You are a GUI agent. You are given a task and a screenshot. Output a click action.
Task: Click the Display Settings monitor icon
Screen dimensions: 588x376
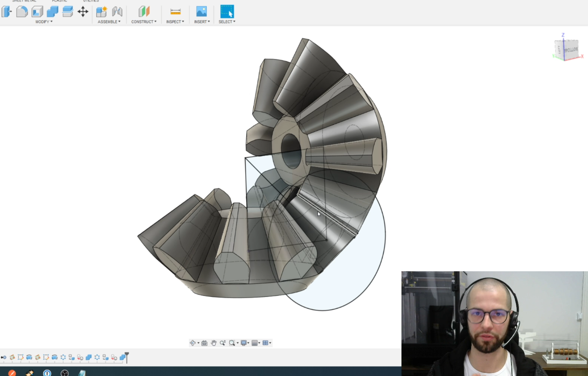pos(243,343)
